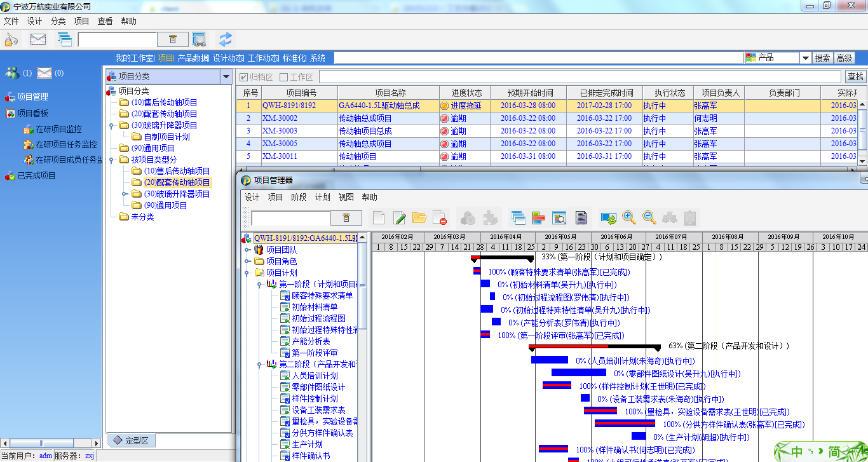The image size is (868, 462).
Task: Open the 产品 search type dropdown
Action: pyautogui.click(x=805, y=58)
